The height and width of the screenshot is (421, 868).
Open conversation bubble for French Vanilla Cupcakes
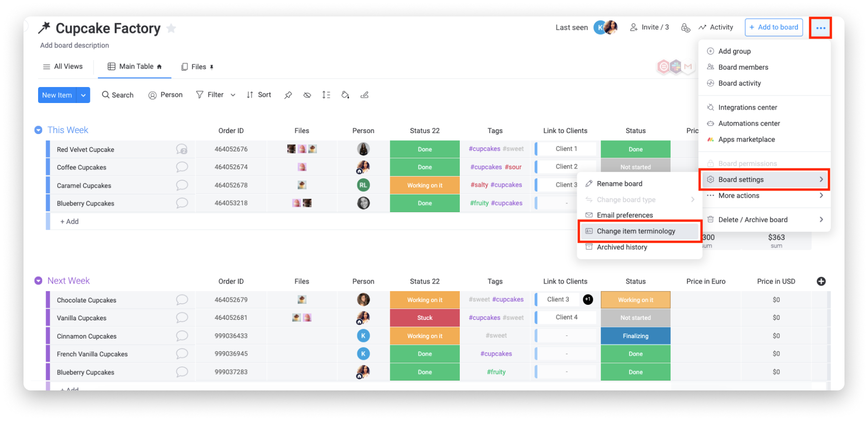[182, 354]
